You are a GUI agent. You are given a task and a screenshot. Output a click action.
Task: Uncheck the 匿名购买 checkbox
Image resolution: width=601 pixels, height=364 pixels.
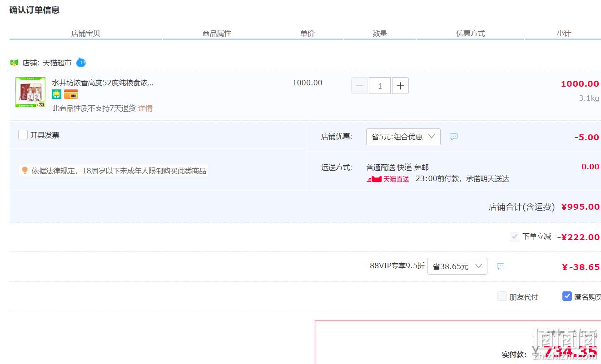pyautogui.click(x=567, y=296)
